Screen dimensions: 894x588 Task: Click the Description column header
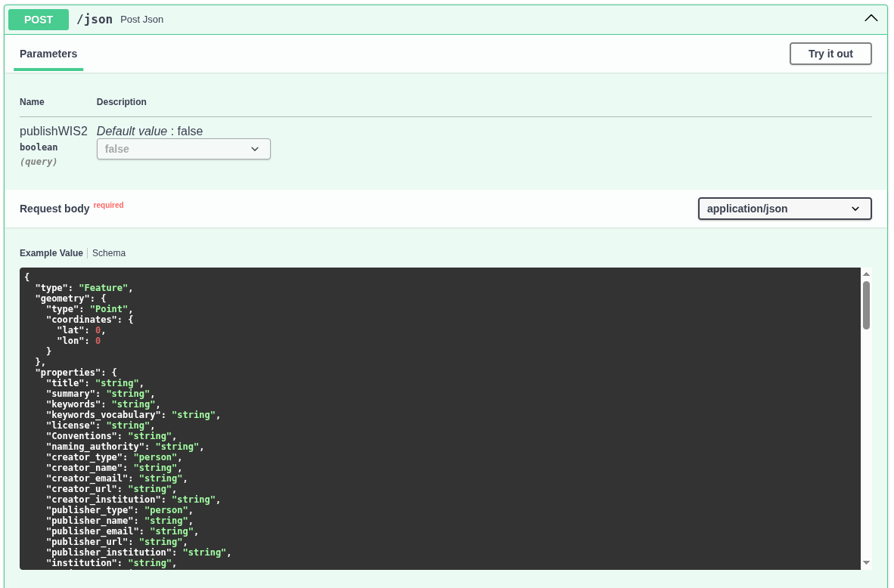pyautogui.click(x=122, y=102)
